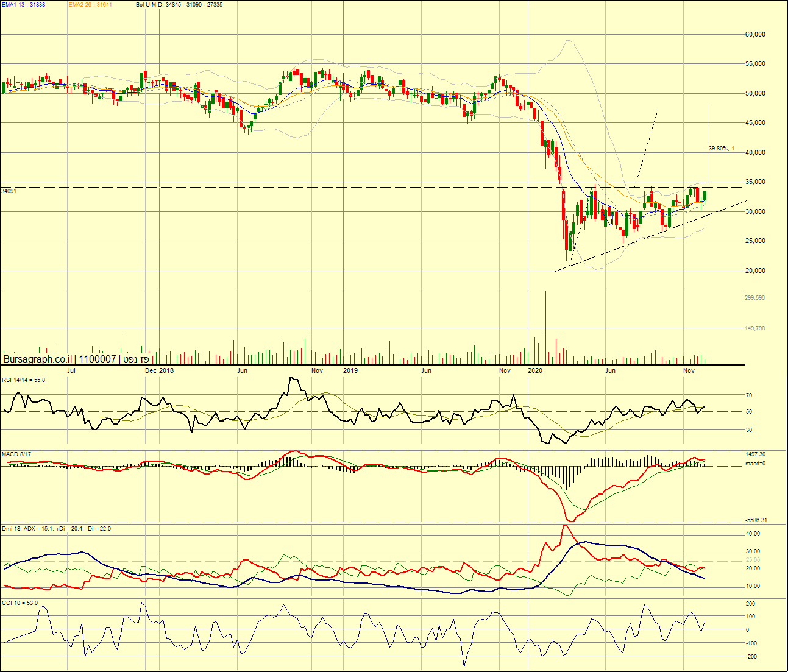Select the 200 label on CCI axis

point(751,604)
